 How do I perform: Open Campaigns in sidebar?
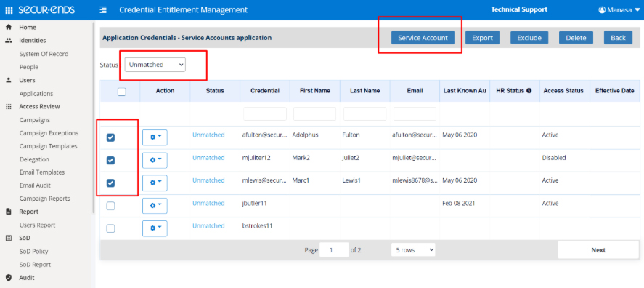pos(35,120)
